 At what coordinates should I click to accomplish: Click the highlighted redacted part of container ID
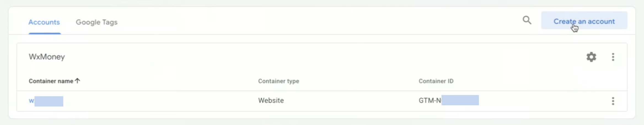tap(460, 100)
